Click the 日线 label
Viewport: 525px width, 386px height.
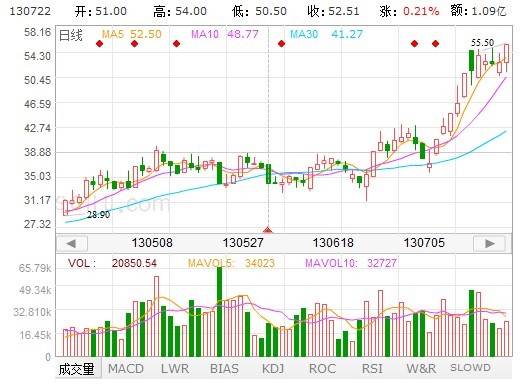(x=71, y=35)
